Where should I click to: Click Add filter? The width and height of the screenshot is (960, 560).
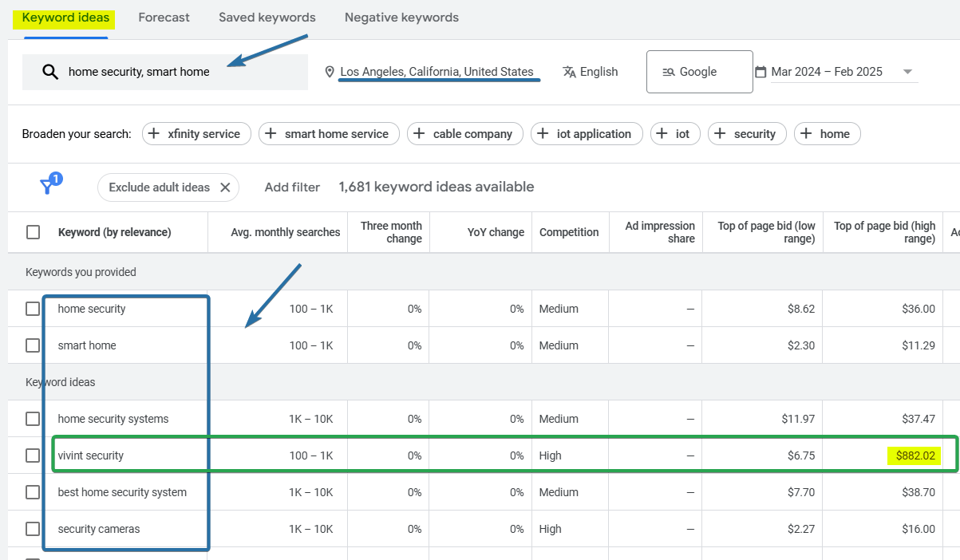coord(292,187)
